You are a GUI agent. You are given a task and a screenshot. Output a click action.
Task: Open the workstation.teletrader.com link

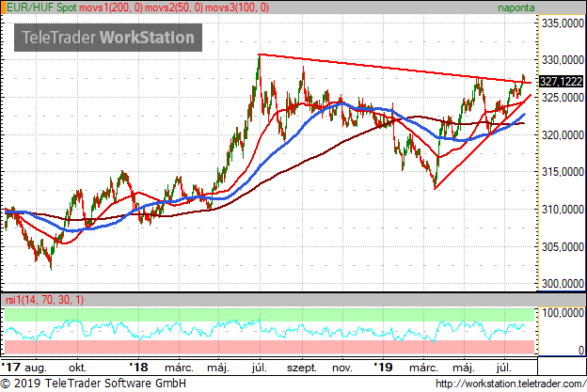(511, 384)
